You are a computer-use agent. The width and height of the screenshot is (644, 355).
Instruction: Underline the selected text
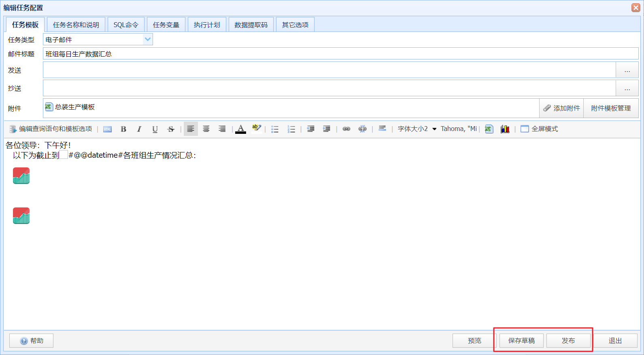point(155,129)
